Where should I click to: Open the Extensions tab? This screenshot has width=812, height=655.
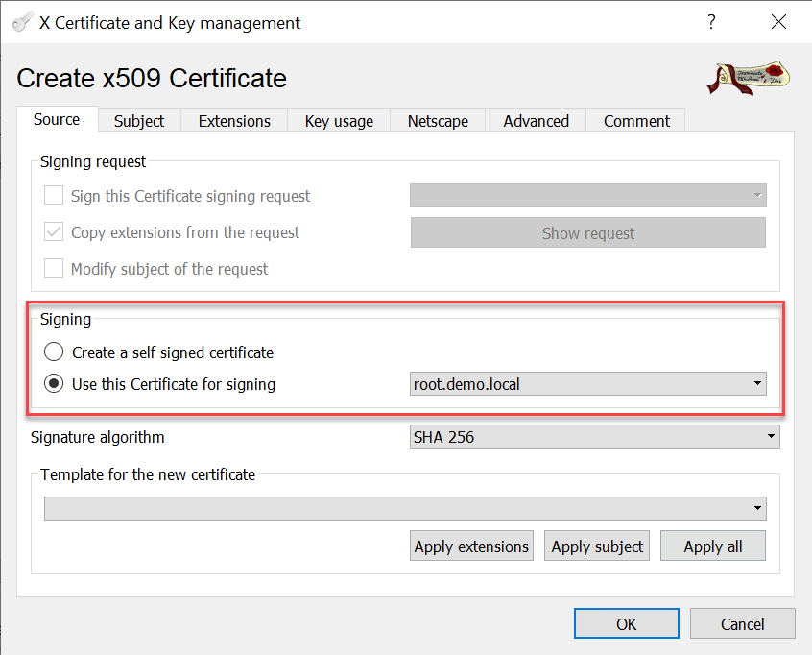[x=234, y=121]
